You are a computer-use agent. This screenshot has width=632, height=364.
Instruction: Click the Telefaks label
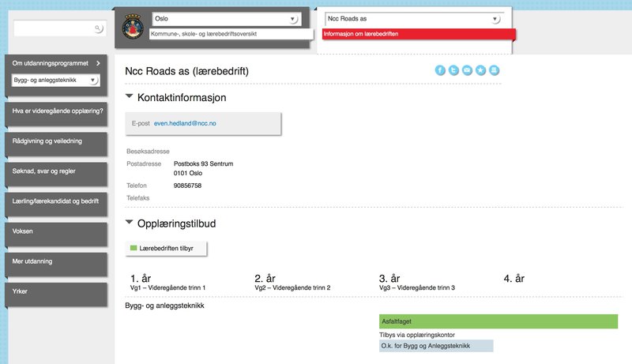point(137,198)
